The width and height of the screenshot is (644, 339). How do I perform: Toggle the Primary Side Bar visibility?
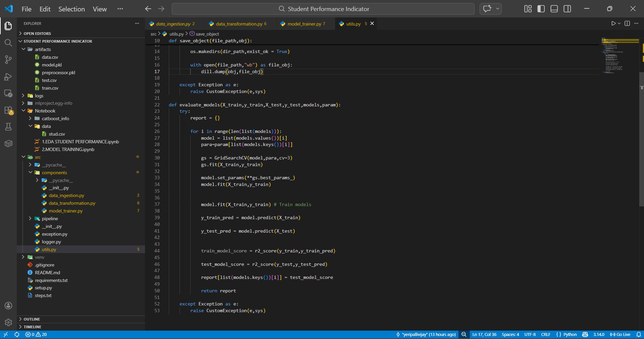[x=541, y=9]
